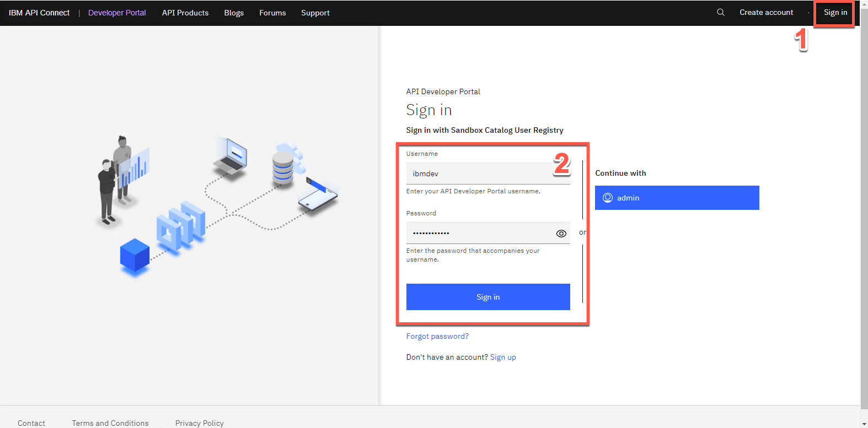The width and height of the screenshot is (868, 428).
Task: Open the Contact footer link
Action: click(x=31, y=423)
